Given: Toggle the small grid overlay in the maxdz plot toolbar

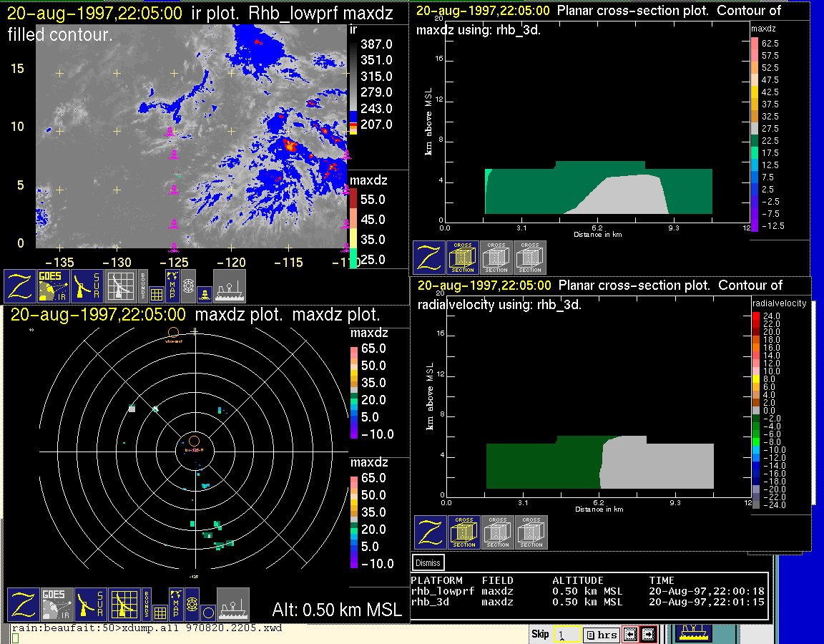Looking at the screenshot, I should coord(160,613).
